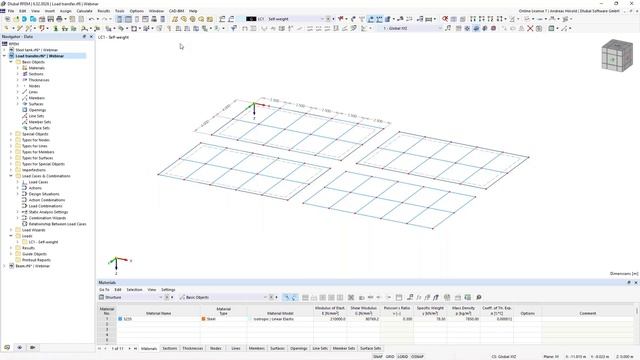640x360 pixels.
Task: Toggle SNAP in the status bar
Action: (378, 357)
